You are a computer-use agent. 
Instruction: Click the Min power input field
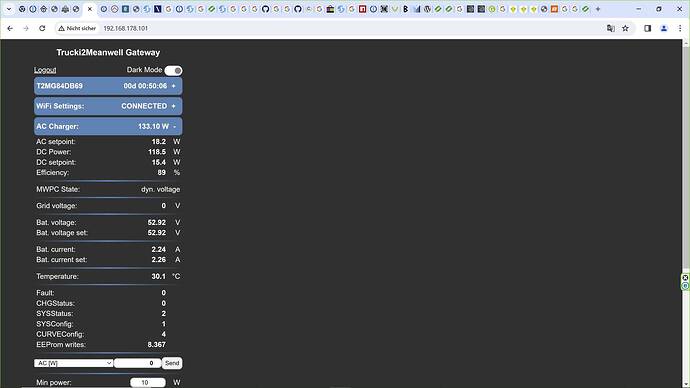(x=148, y=382)
